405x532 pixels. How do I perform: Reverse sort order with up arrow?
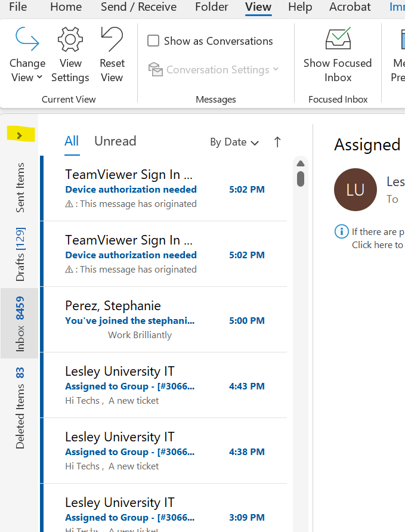click(x=277, y=142)
